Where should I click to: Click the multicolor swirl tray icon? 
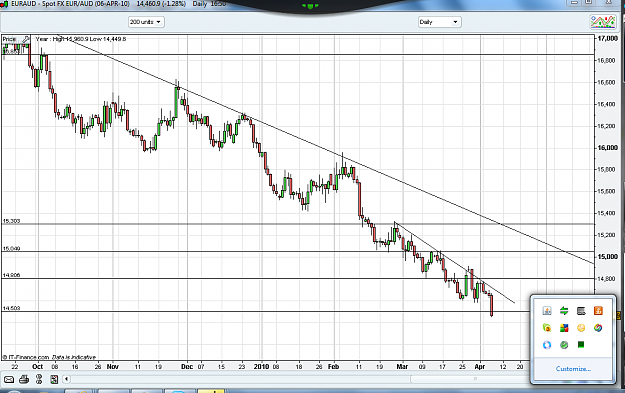point(598,328)
